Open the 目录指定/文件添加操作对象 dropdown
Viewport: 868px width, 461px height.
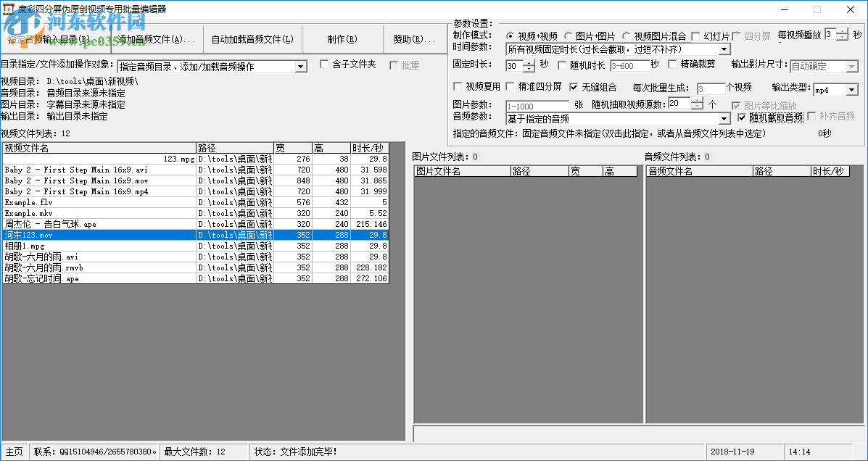coord(301,67)
